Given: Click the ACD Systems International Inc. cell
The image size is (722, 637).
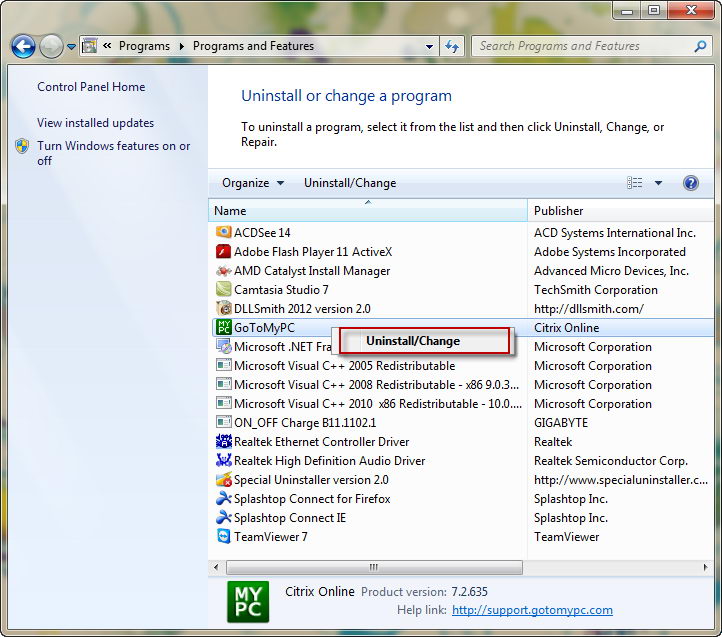Looking at the screenshot, I should click(x=615, y=233).
